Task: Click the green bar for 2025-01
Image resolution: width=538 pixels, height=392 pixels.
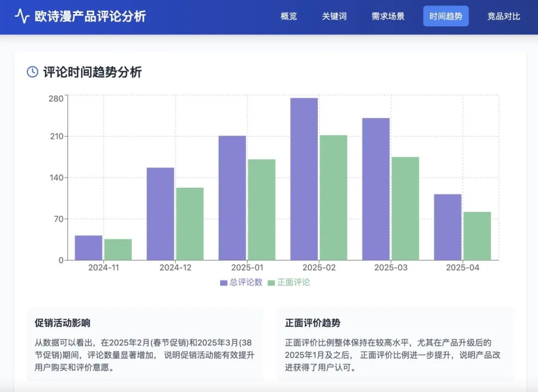Action: pyautogui.click(x=262, y=210)
